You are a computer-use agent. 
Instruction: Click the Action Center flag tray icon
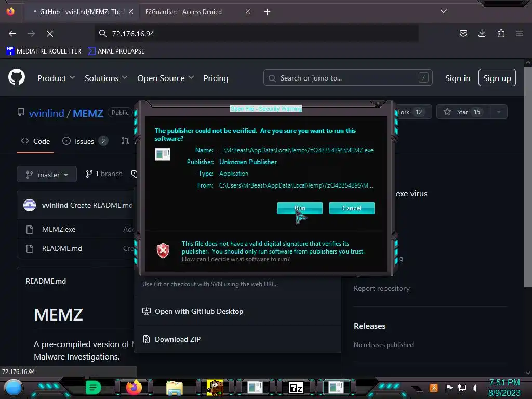(x=449, y=388)
